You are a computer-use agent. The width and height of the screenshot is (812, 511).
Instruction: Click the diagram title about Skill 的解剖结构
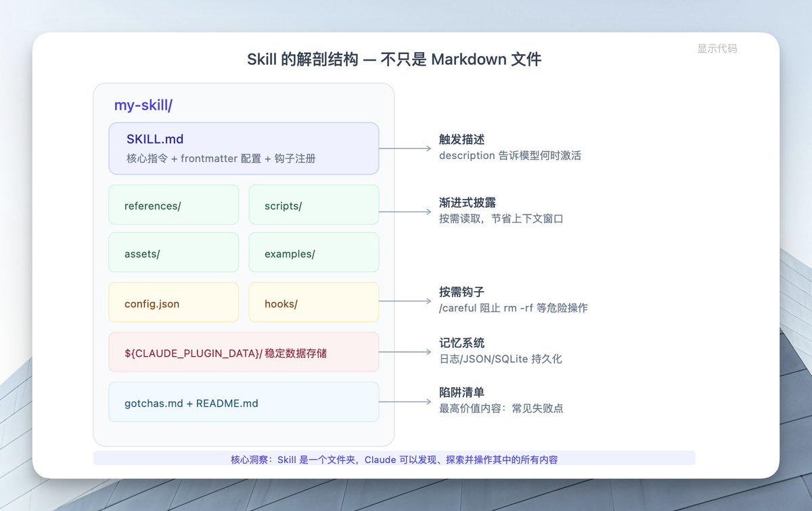(x=394, y=60)
